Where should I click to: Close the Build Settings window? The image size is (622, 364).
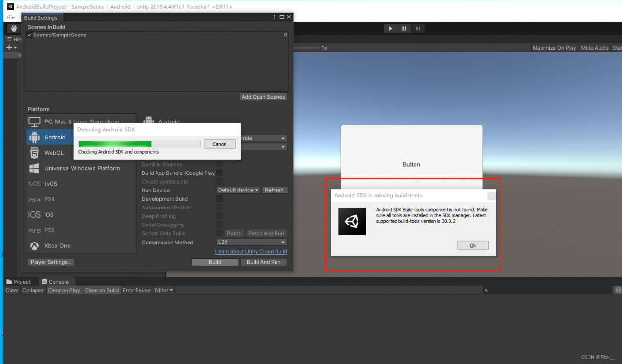pyautogui.click(x=289, y=17)
